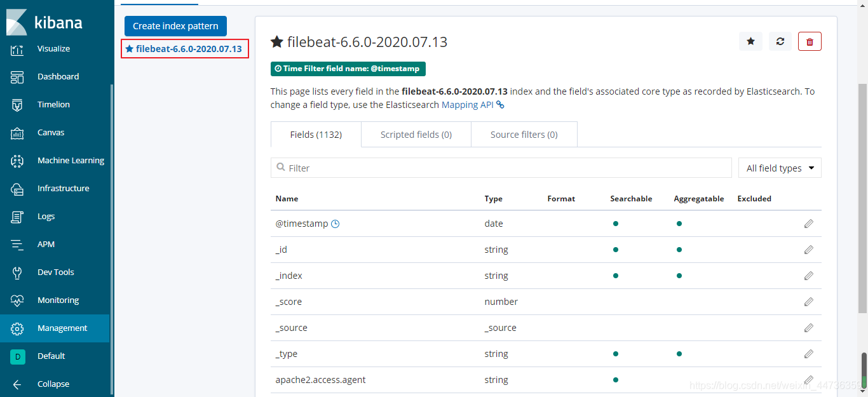The height and width of the screenshot is (397, 868).
Task: Click the clock icon beside @timestamp
Action: tap(336, 224)
